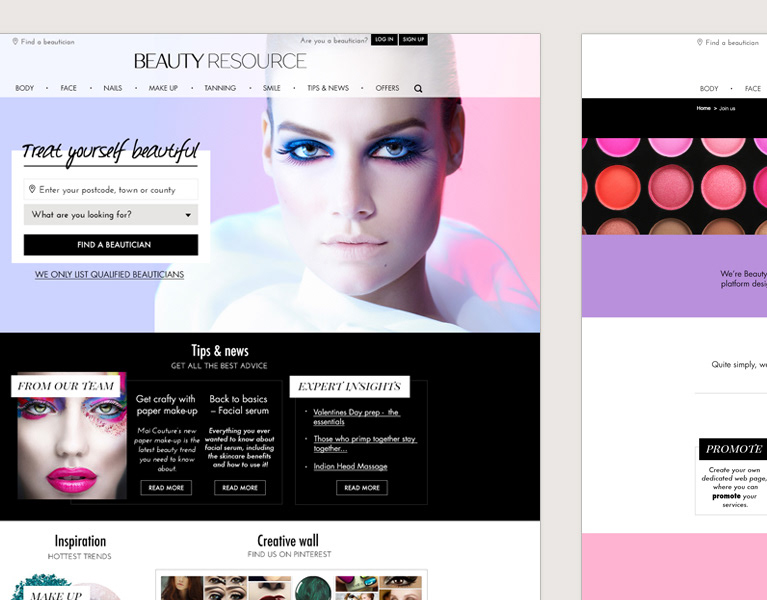The height and width of the screenshot is (600, 767).
Task: Click the FROM OUR TEAM label
Action: (66, 386)
